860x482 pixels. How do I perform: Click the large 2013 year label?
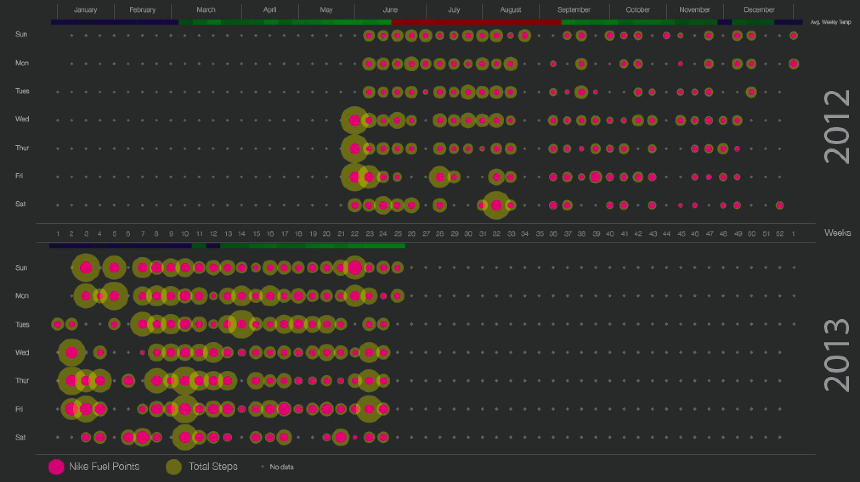tap(836, 353)
